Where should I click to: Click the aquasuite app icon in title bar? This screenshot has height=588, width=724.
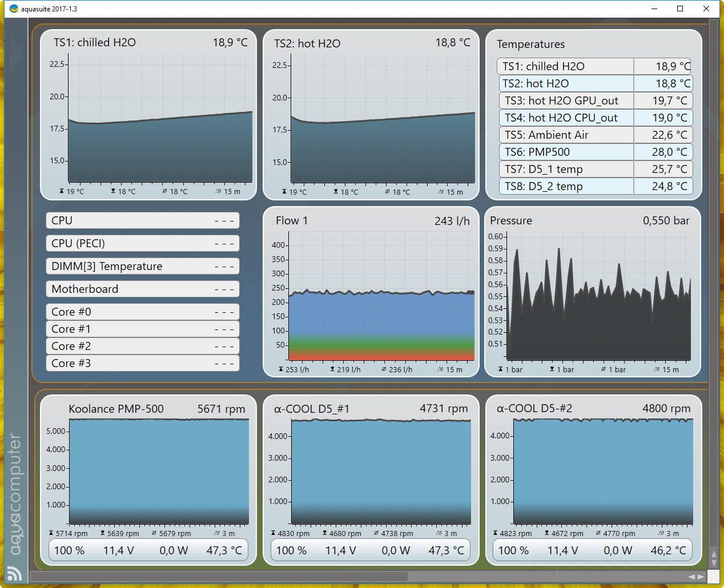pyautogui.click(x=14, y=9)
